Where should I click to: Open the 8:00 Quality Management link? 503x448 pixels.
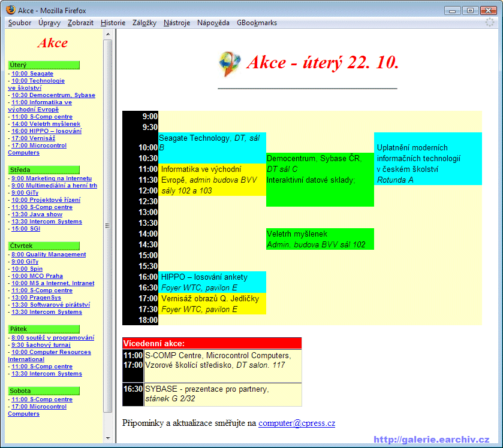point(49,254)
